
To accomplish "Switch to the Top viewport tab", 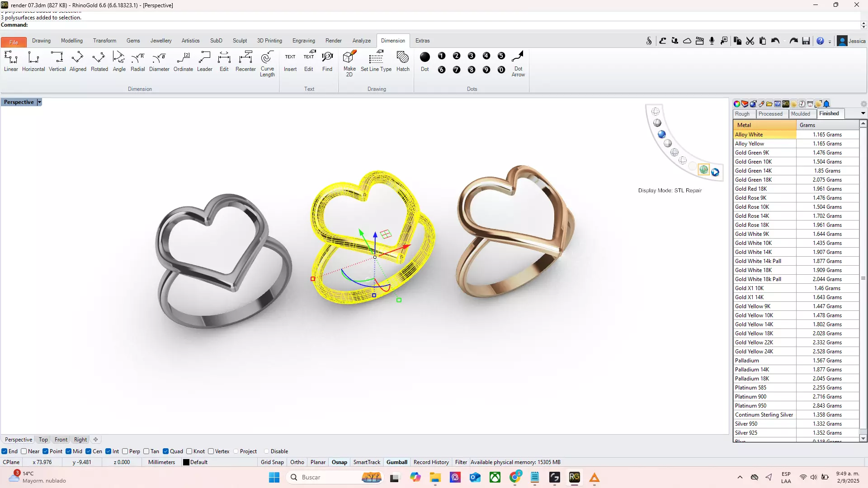I will pyautogui.click(x=43, y=440).
